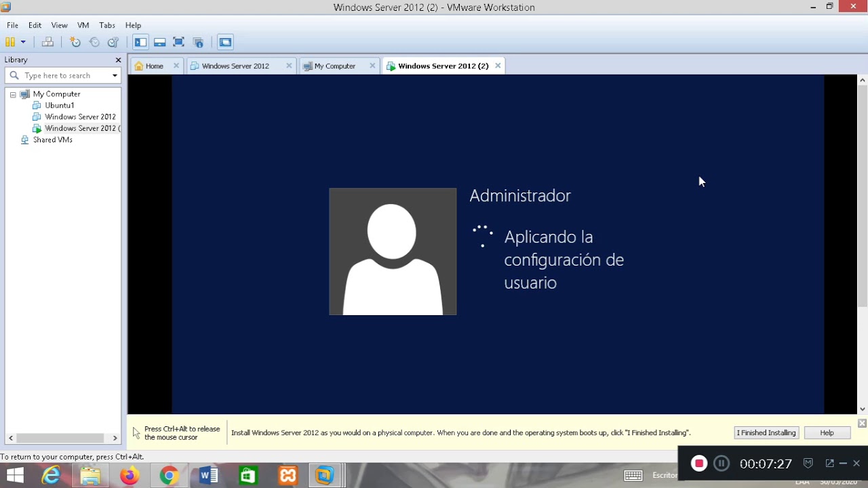Screen dimensions: 868x488
Task: Click the on-screen keyboard tray icon
Action: [x=633, y=475]
